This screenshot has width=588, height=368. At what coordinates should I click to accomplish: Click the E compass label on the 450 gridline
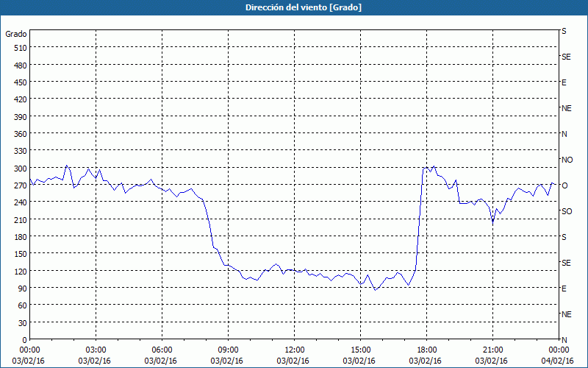564,82
